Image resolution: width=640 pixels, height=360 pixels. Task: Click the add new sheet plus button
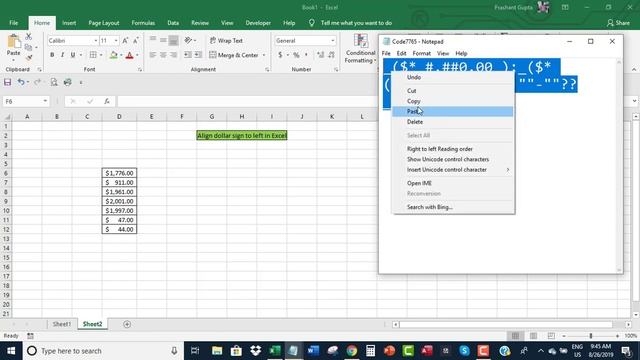tap(127, 324)
